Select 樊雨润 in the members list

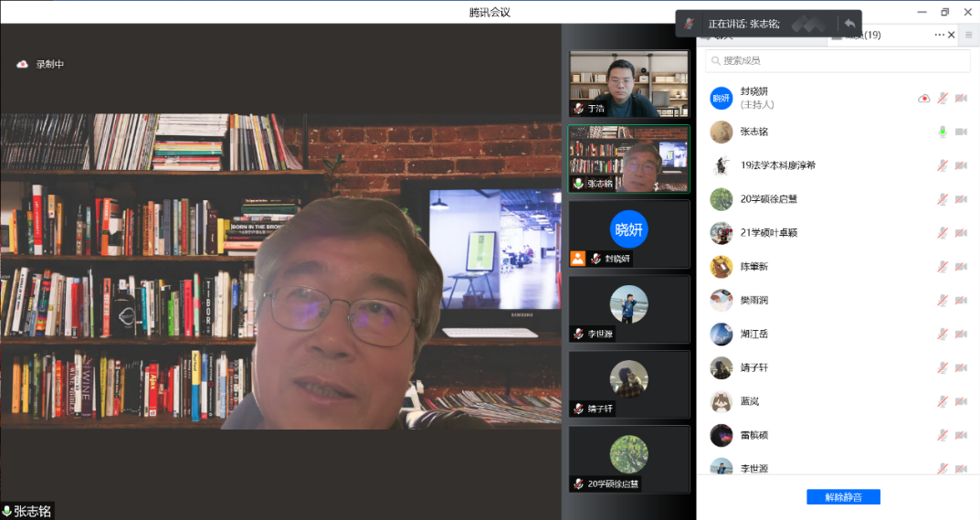pos(754,301)
